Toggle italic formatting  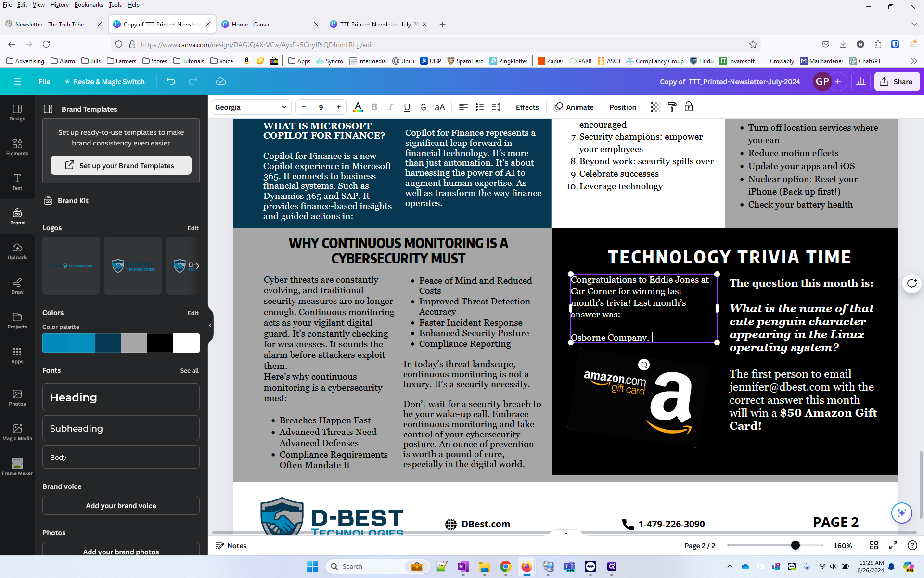[391, 107]
